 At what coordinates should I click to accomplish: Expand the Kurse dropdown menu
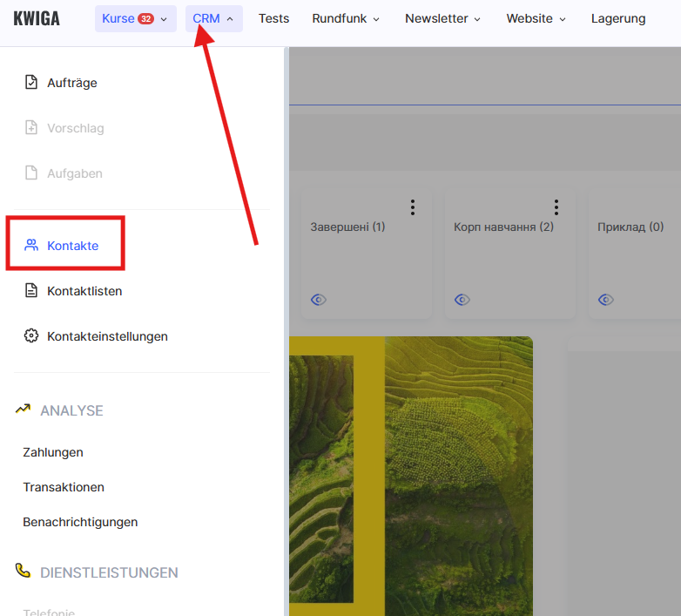135,18
